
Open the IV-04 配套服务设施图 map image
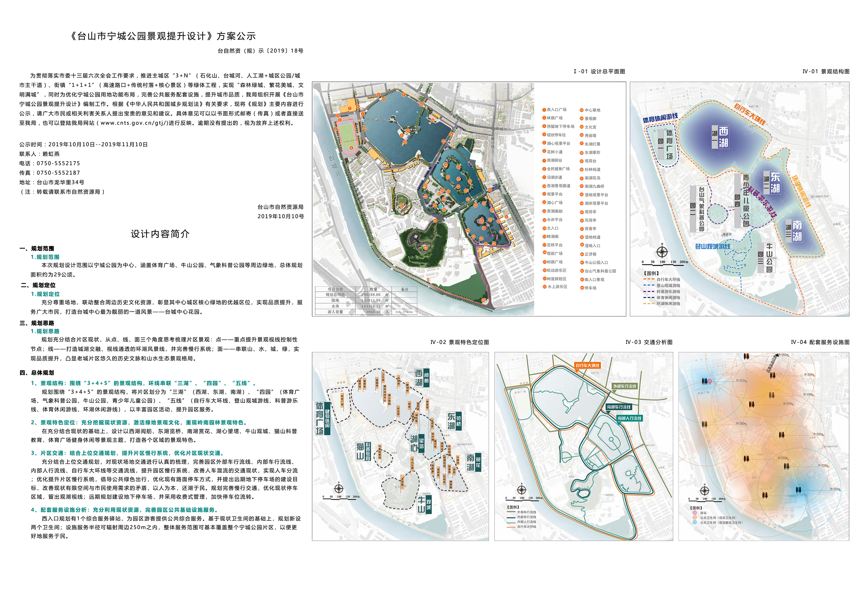tap(763, 446)
